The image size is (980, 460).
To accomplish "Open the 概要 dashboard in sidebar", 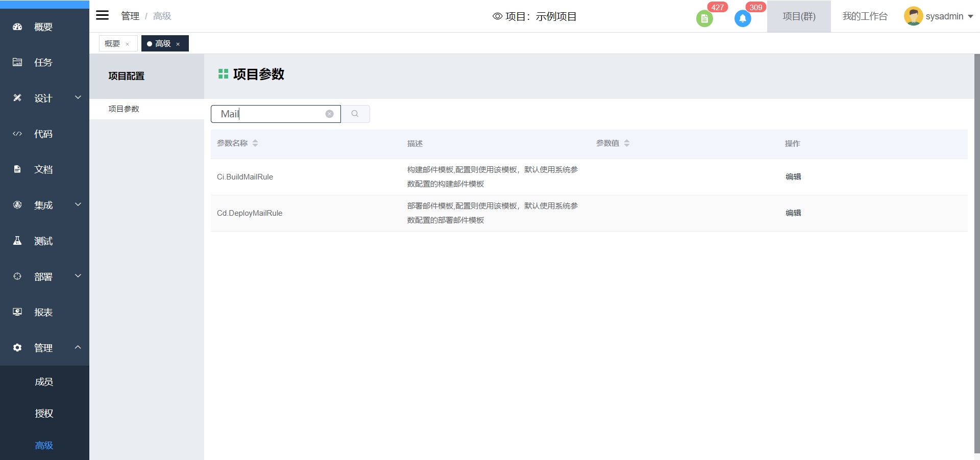I will pyautogui.click(x=43, y=27).
